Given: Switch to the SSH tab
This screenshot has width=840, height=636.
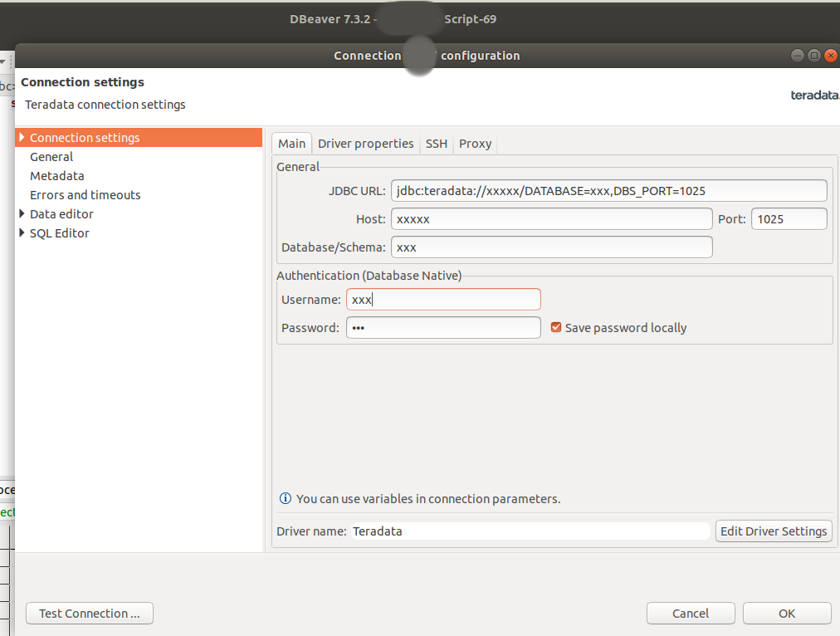Looking at the screenshot, I should pos(436,144).
